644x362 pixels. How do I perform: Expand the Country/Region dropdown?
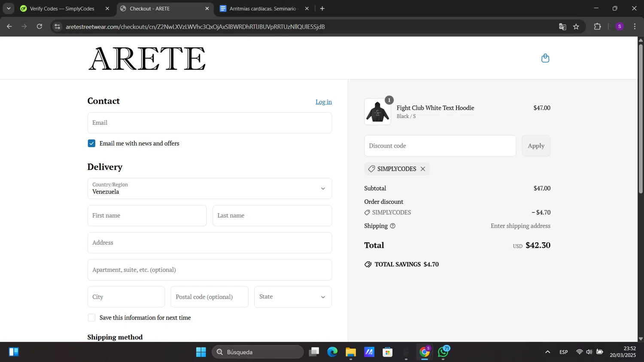click(210, 189)
